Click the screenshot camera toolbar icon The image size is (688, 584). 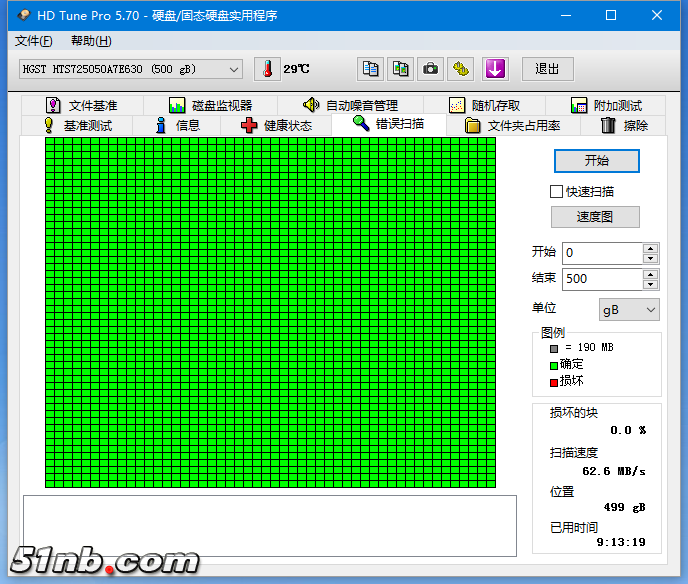pyautogui.click(x=430, y=69)
